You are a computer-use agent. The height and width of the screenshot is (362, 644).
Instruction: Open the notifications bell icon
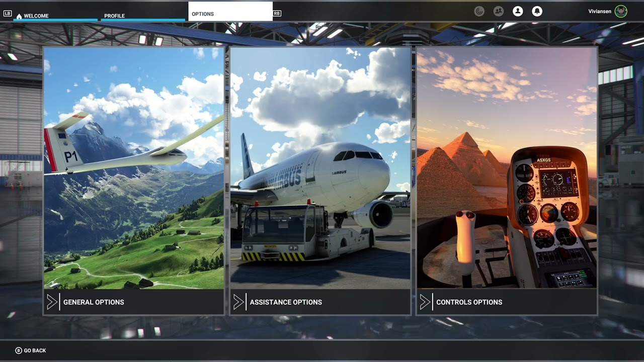(x=537, y=11)
